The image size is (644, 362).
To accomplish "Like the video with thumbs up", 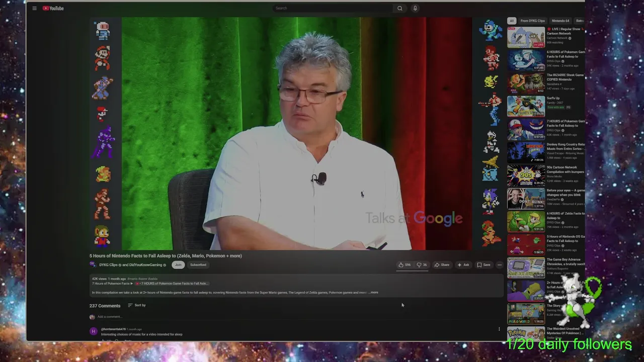I will [x=405, y=265].
